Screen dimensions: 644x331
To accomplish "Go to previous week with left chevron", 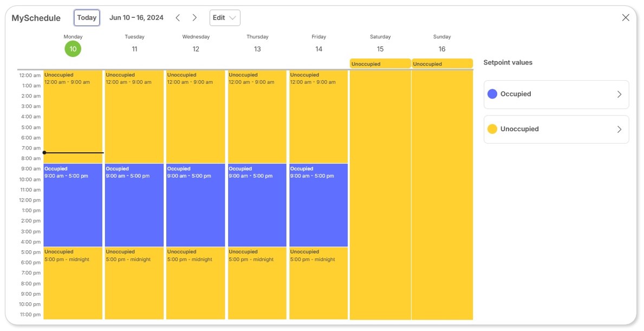I will (x=178, y=18).
